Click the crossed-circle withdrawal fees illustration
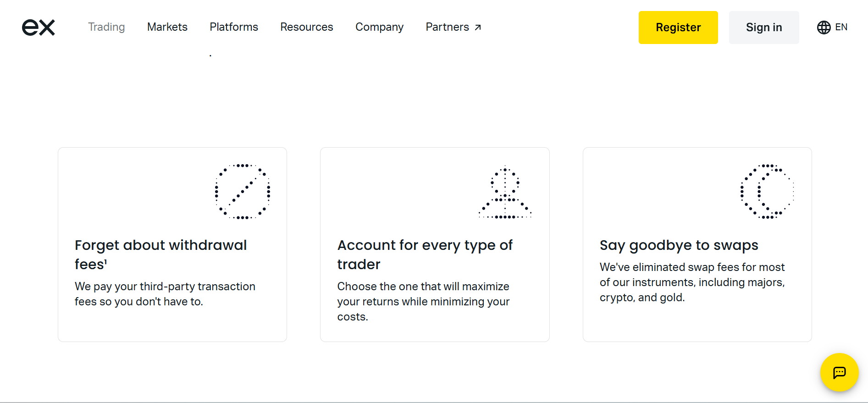Screen dimensions: 868x403 coord(242,192)
